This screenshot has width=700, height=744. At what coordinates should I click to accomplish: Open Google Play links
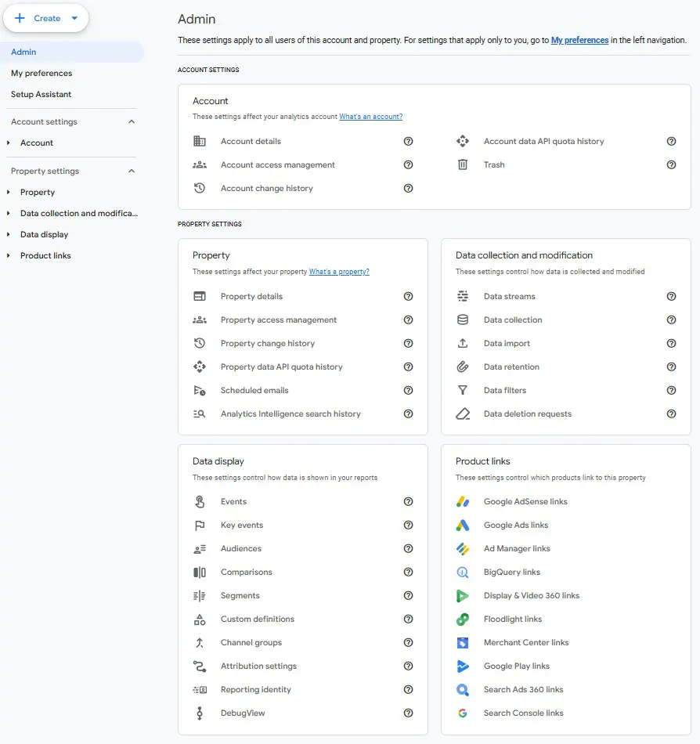(x=517, y=666)
